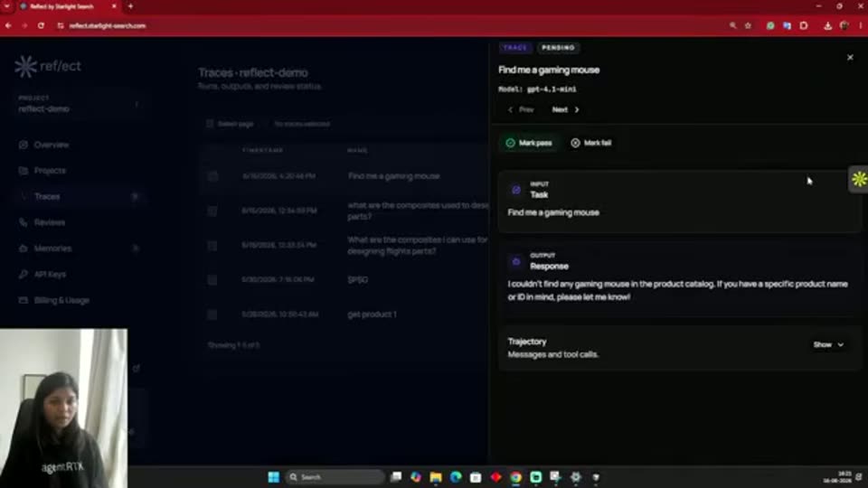
Task: Click the address bar URL
Action: (108, 25)
